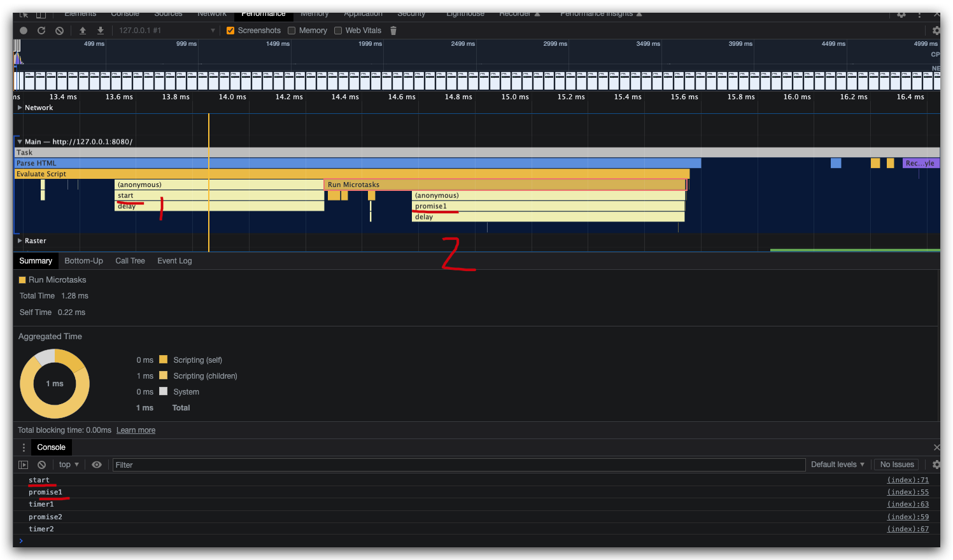Select the delay bar under start
Image resolution: width=953 pixels, height=560 pixels.
(219, 206)
